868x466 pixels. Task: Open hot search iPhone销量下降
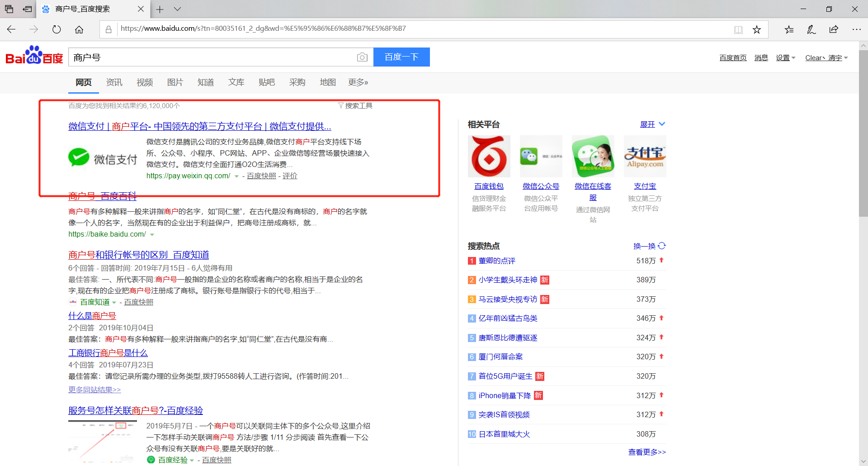pyautogui.click(x=505, y=395)
